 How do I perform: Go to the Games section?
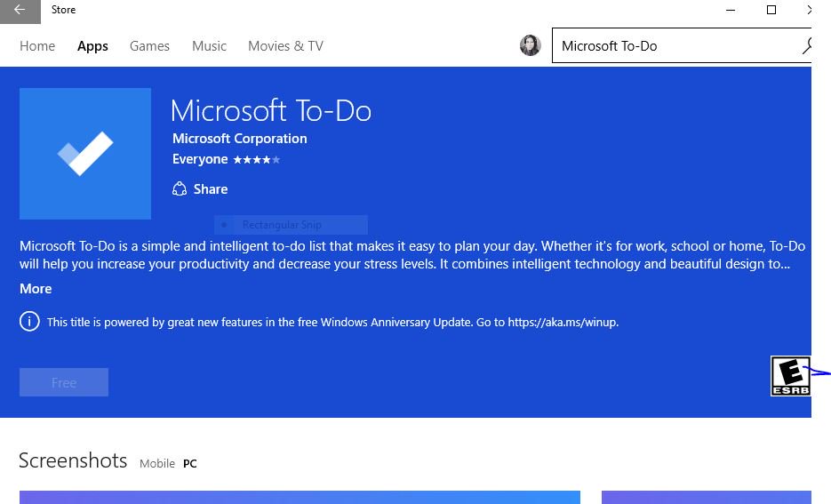[149, 46]
